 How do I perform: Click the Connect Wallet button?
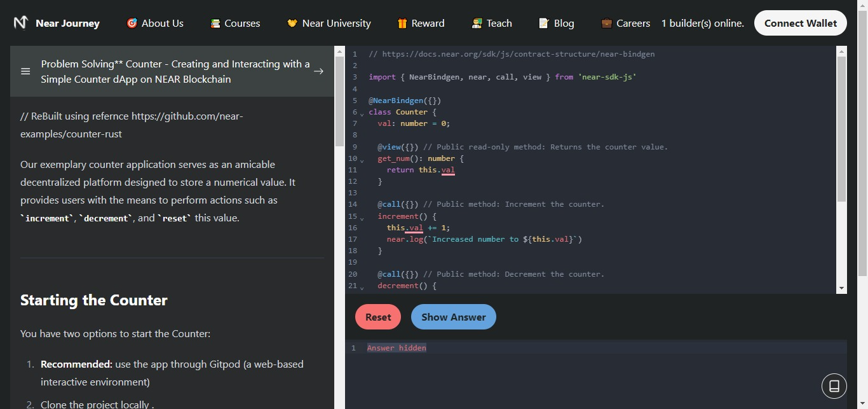click(801, 23)
